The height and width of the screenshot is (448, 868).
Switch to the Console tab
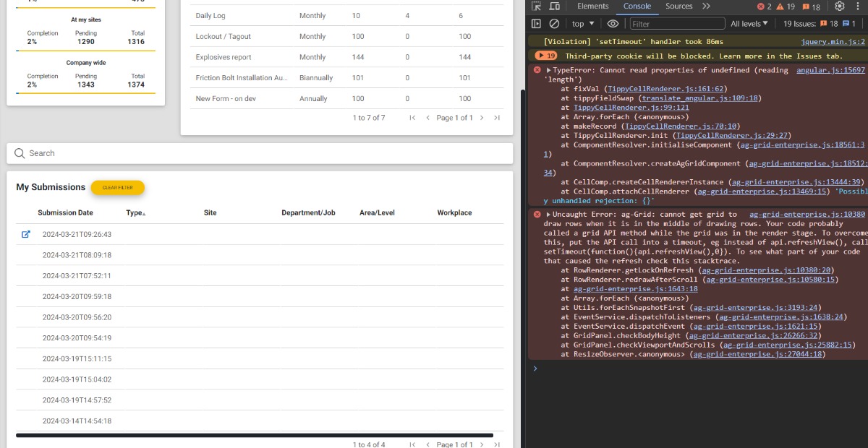pos(637,6)
